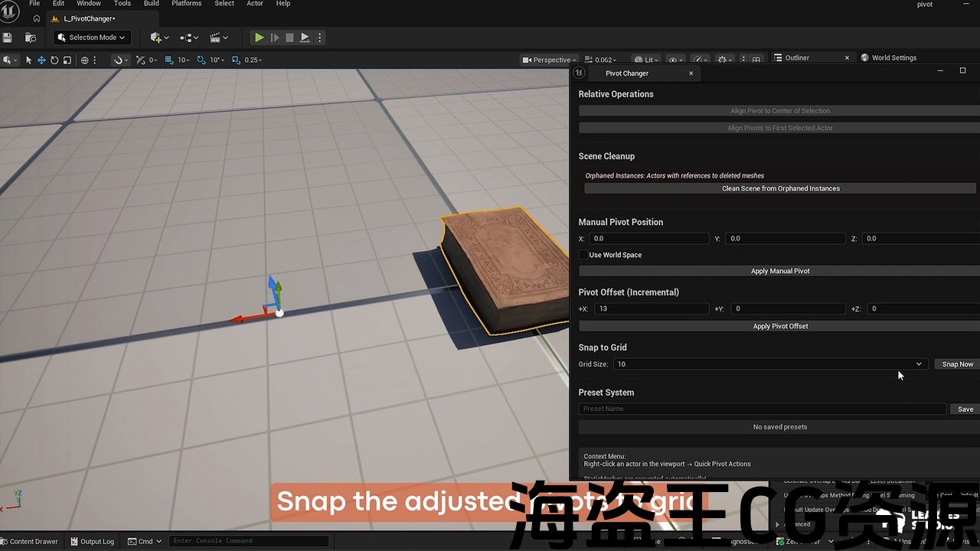Toggle the Use World Space checkbox
980x551 pixels.
click(583, 255)
